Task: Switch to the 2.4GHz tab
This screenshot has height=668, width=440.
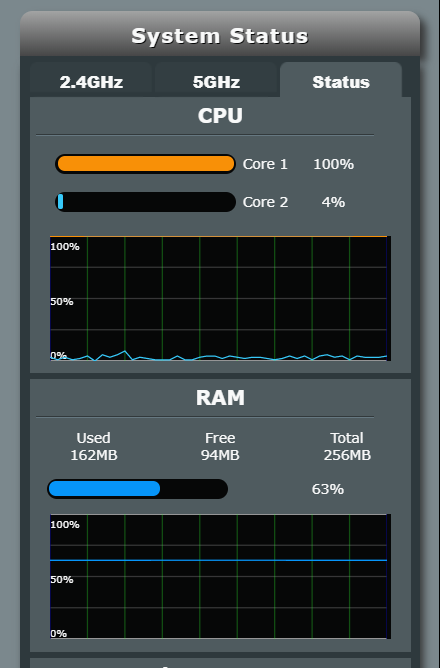Action: click(91, 81)
